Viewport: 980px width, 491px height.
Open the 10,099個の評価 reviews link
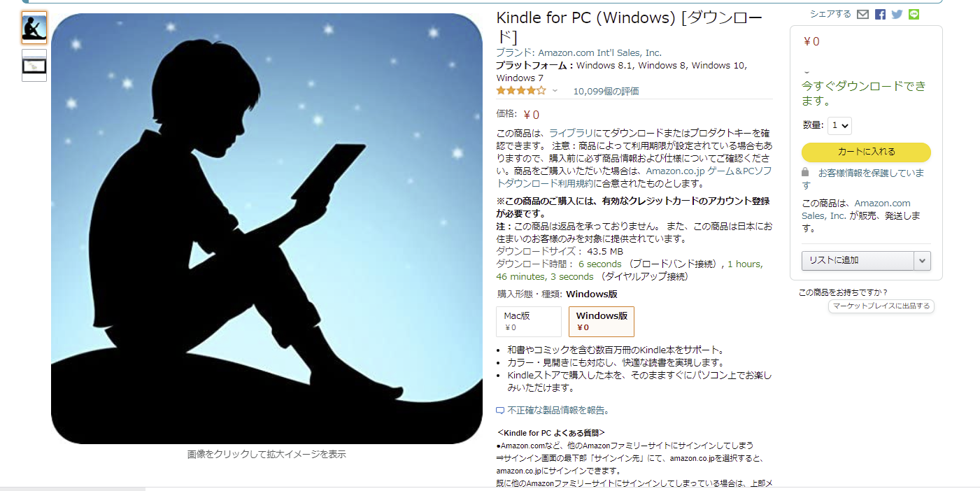pyautogui.click(x=606, y=92)
